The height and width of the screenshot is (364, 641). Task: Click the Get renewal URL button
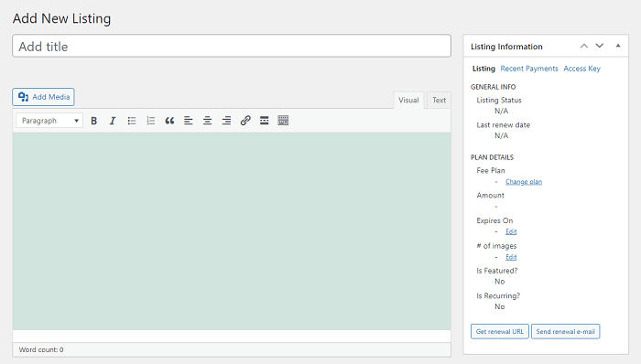pyautogui.click(x=500, y=331)
